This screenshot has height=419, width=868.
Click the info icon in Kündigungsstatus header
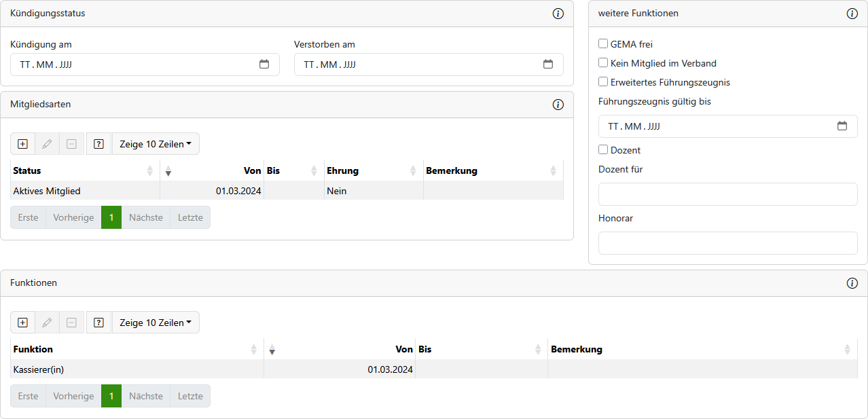(558, 14)
